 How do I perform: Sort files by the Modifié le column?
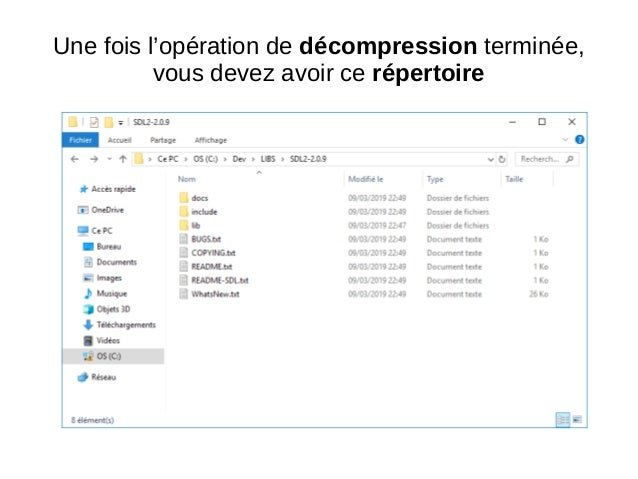click(x=365, y=179)
